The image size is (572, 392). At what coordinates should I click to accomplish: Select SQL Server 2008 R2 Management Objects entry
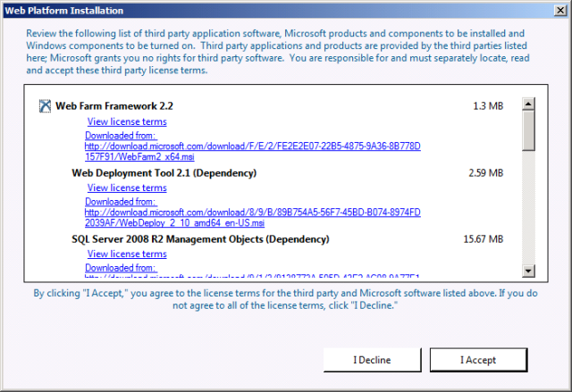click(200, 239)
